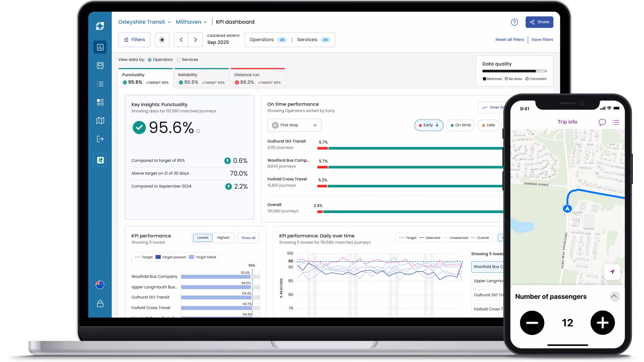Viewport: 644px width, 362px height.
Task: Toggle the Early filter chip
Action: pyautogui.click(x=429, y=125)
